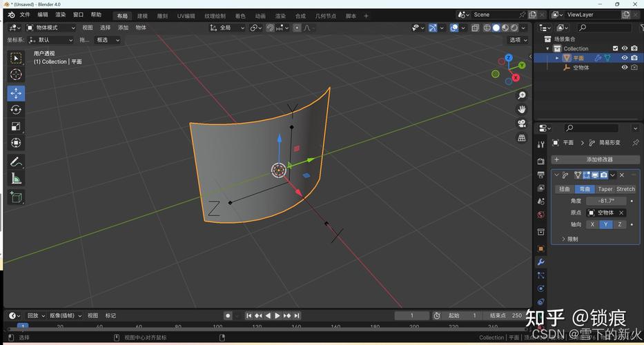
Task: Pin the properties editor context
Action: [636, 143]
